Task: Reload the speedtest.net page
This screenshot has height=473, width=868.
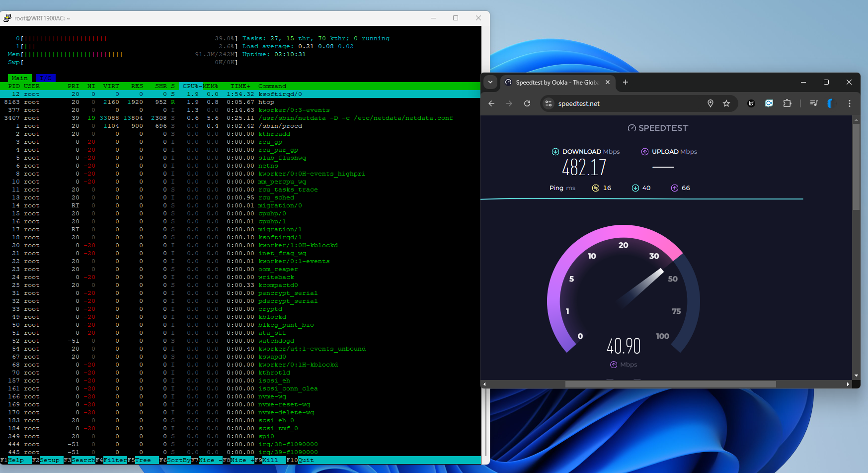Action: click(x=527, y=103)
